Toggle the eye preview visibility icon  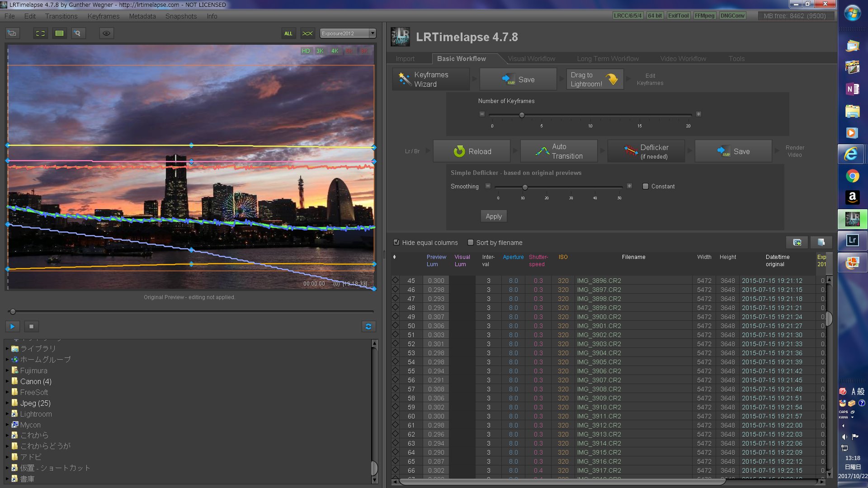[x=106, y=33]
